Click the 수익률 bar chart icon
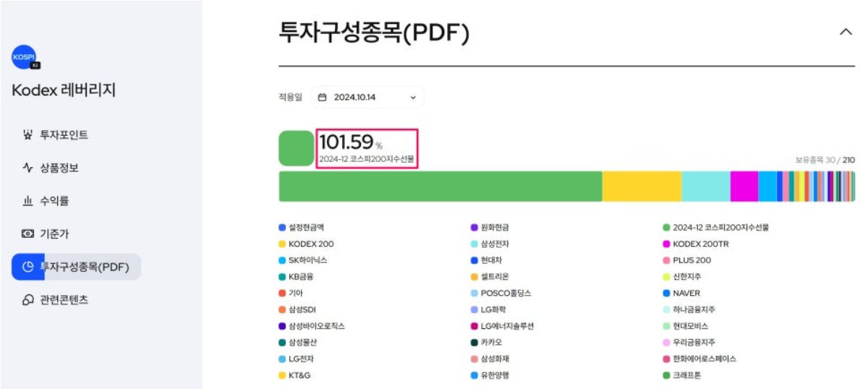Viewport: 868px width, 389px height. pyautogui.click(x=28, y=201)
